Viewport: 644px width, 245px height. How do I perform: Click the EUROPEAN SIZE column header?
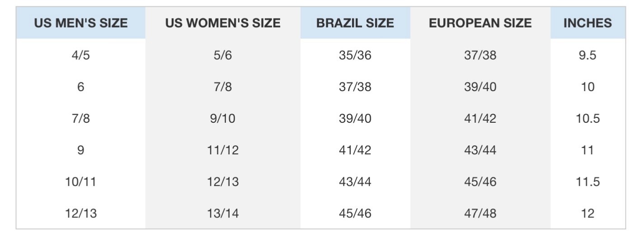480,23
